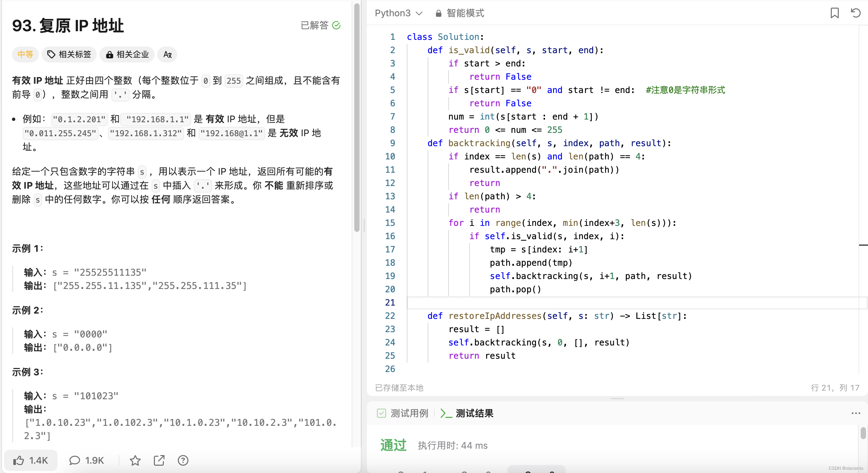Click the refresh/reset icon

click(x=856, y=13)
